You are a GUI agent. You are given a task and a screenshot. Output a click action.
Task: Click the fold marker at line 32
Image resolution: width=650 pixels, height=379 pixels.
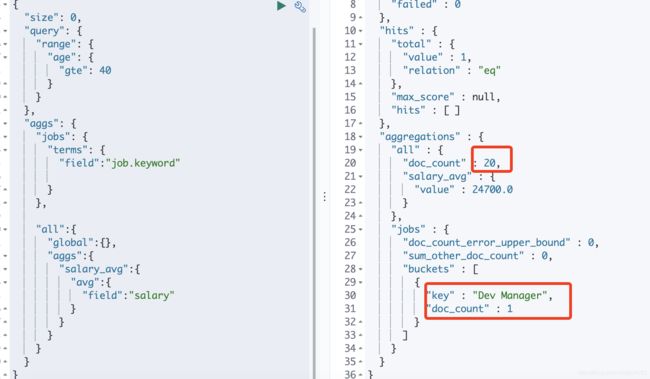coord(361,322)
